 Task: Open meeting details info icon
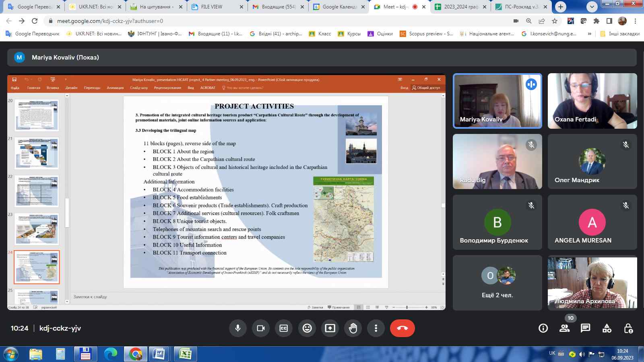[543, 328]
